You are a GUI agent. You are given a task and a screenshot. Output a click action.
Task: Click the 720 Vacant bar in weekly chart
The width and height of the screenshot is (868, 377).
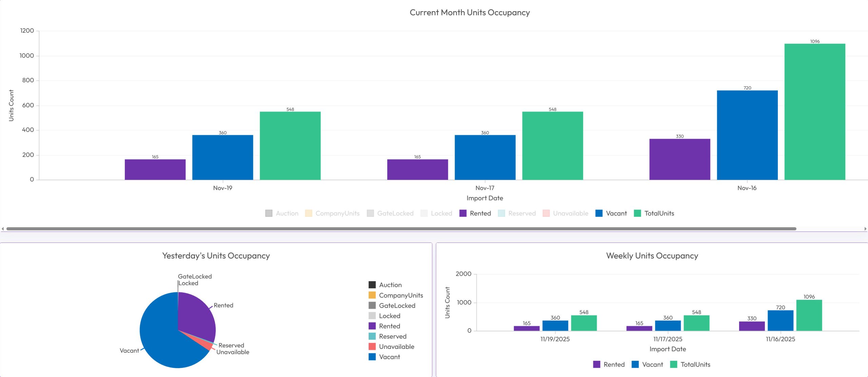pos(780,320)
